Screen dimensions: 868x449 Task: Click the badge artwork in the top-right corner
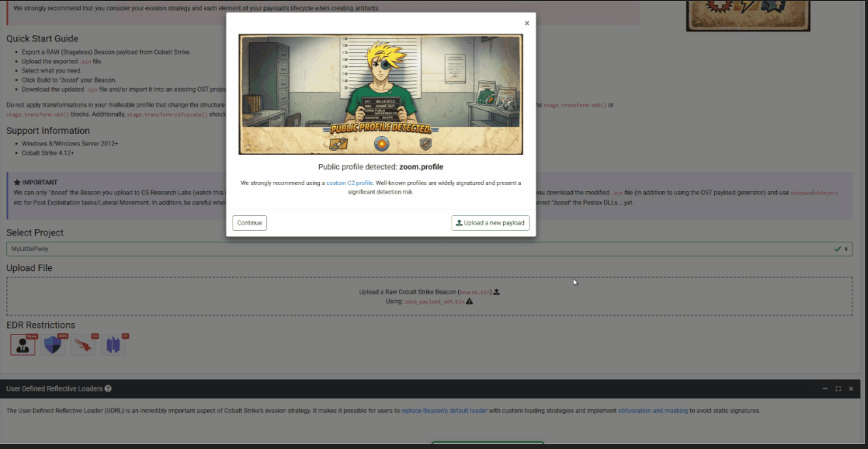(748, 15)
